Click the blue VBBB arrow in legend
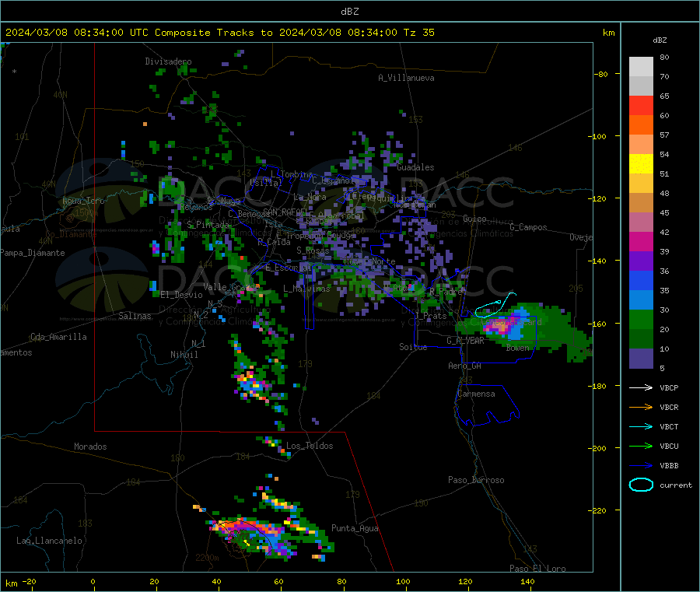 coord(641,466)
